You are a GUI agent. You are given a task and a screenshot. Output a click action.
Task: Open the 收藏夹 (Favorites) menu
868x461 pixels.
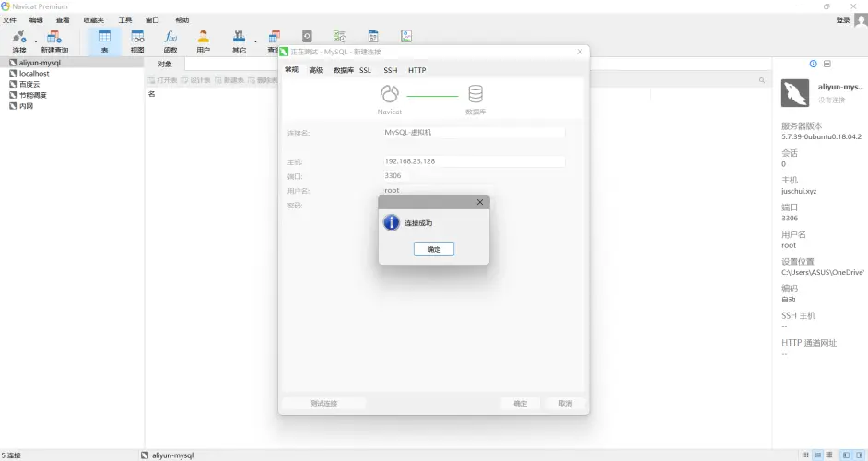point(94,20)
